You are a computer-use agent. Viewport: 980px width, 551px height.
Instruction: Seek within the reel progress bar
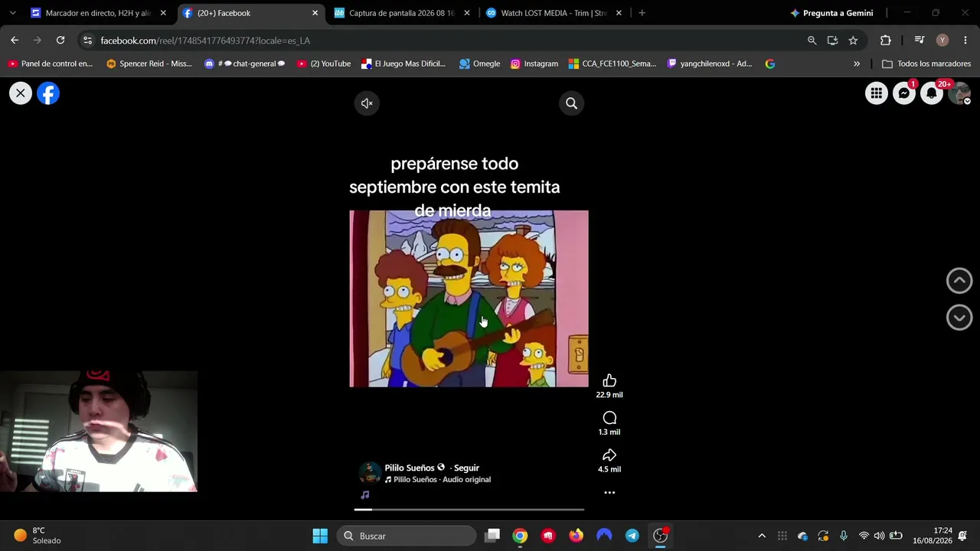(x=469, y=509)
